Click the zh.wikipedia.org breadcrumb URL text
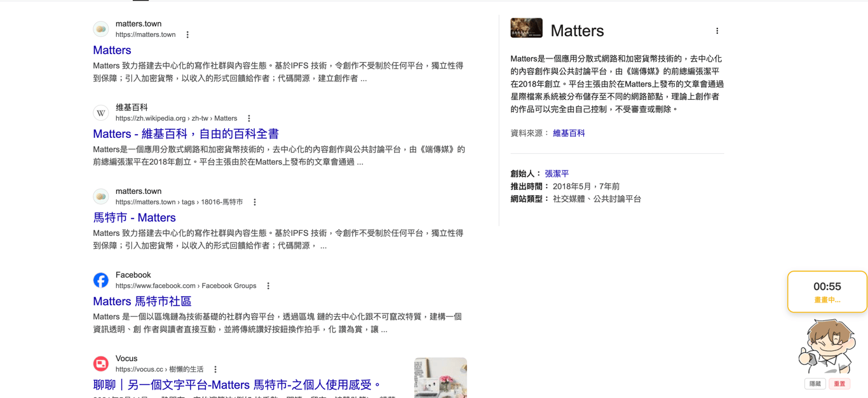The width and height of the screenshot is (868, 398). click(x=176, y=119)
